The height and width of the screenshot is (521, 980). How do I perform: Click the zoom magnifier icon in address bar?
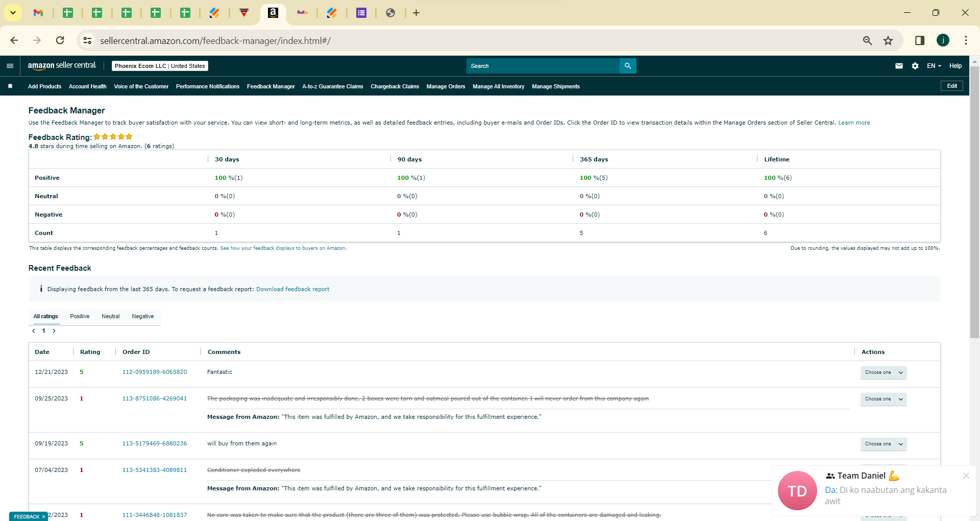(x=867, y=40)
